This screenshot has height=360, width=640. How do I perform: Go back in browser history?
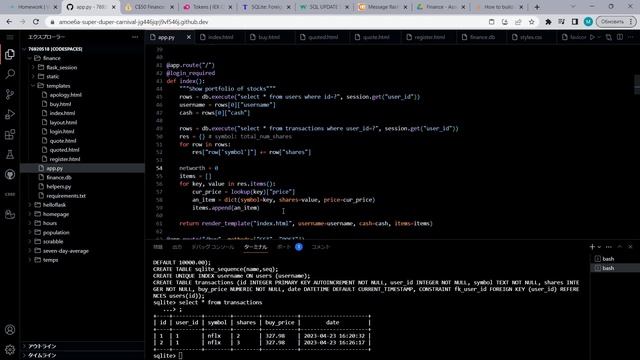click(x=9, y=22)
